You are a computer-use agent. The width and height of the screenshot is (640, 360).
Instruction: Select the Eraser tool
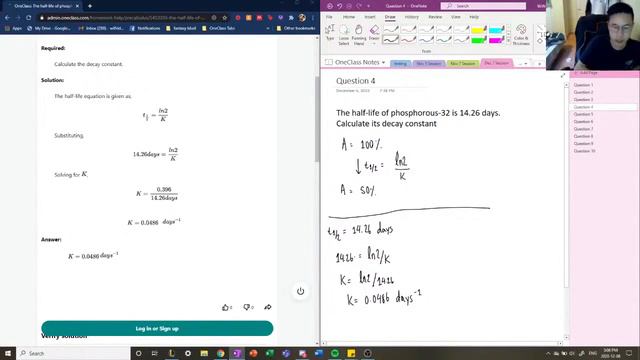coord(374,32)
